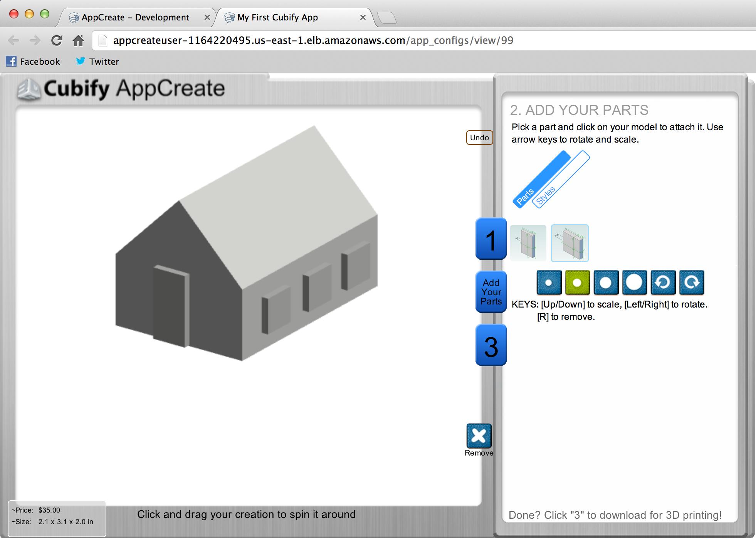Open the Facebook bookmark

point(33,61)
